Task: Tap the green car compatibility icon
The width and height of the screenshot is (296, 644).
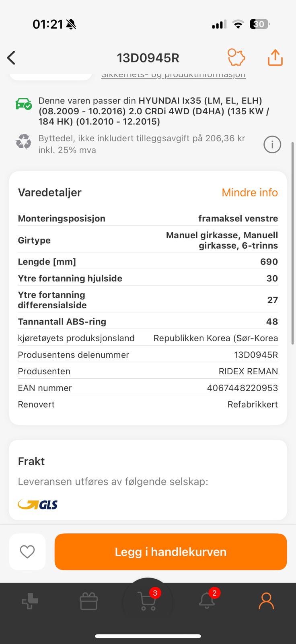Action: [x=24, y=104]
